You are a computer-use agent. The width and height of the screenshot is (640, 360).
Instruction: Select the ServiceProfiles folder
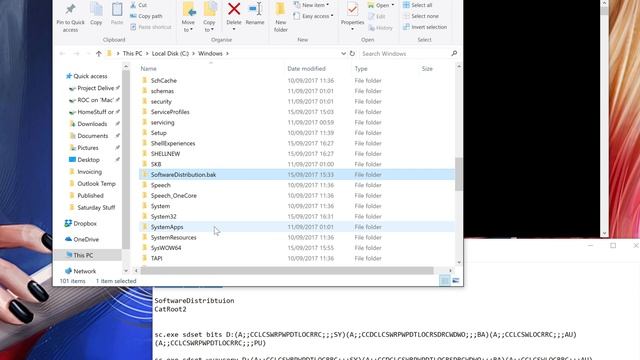(x=170, y=112)
